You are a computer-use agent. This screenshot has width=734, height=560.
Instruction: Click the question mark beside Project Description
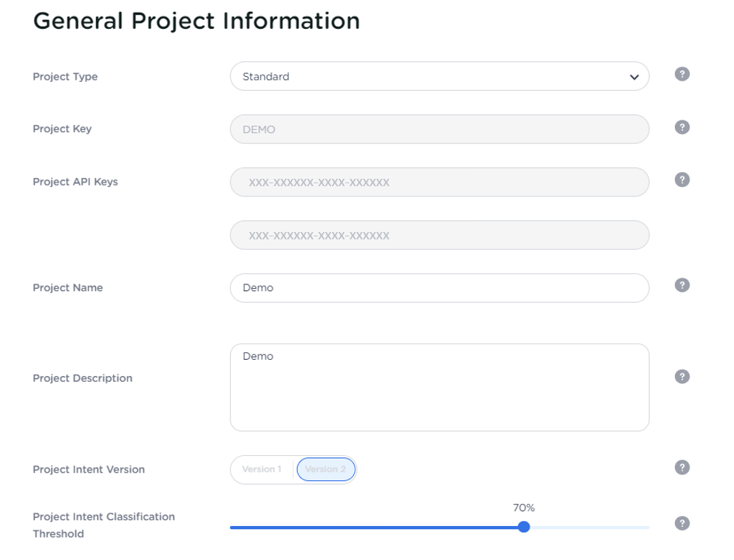(682, 377)
